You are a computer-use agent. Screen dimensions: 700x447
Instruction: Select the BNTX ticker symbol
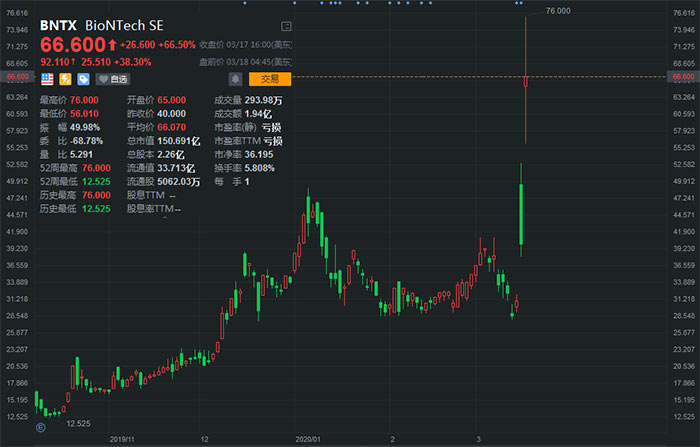[58, 25]
